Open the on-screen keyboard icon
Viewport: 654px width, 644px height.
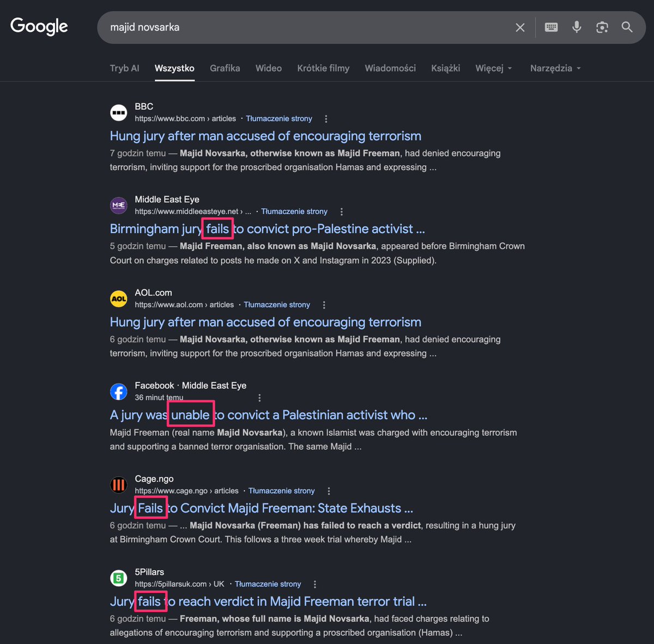click(551, 27)
